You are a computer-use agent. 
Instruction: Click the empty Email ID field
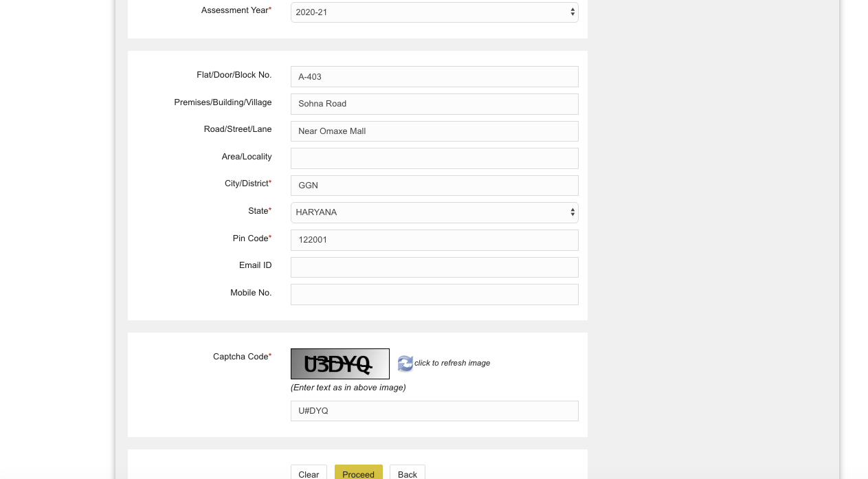click(434, 267)
